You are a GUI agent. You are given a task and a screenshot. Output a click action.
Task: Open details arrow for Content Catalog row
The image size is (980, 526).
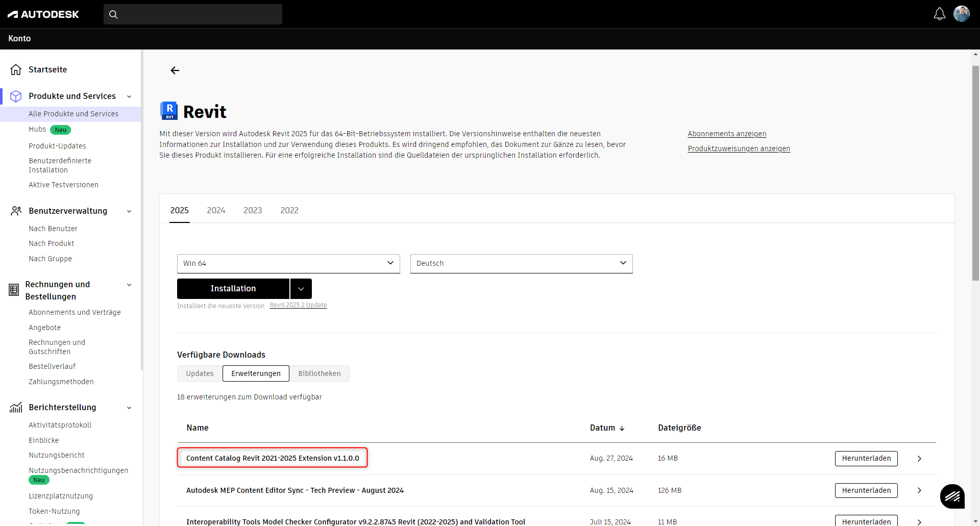pyautogui.click(x=919, y=459)
